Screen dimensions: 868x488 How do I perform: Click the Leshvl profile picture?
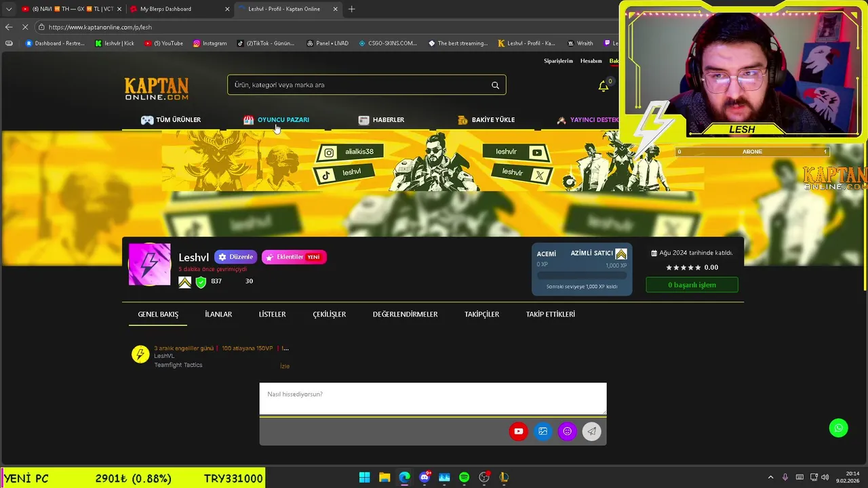pyautogui.click(x=150, y=264)
